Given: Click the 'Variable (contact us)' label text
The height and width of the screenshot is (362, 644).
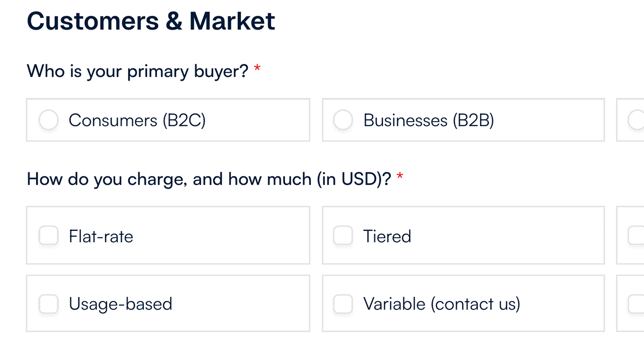Looking at the screenshot, I should coord(441,304).
